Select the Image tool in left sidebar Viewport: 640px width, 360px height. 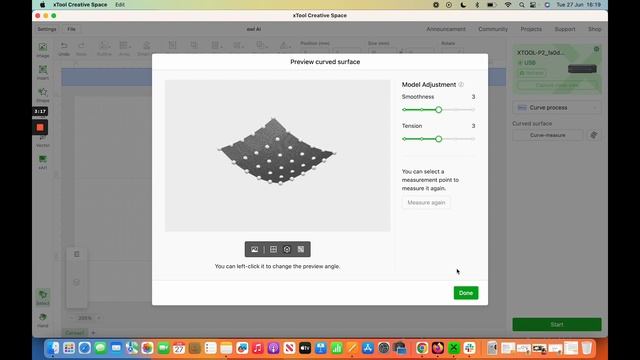coord(43,50)
